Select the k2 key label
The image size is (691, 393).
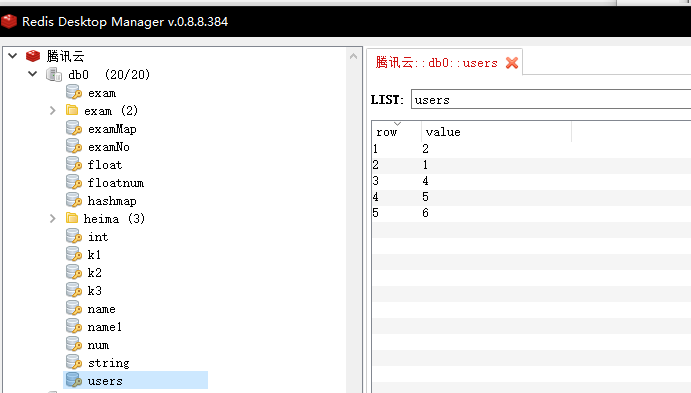coord(94,273)
